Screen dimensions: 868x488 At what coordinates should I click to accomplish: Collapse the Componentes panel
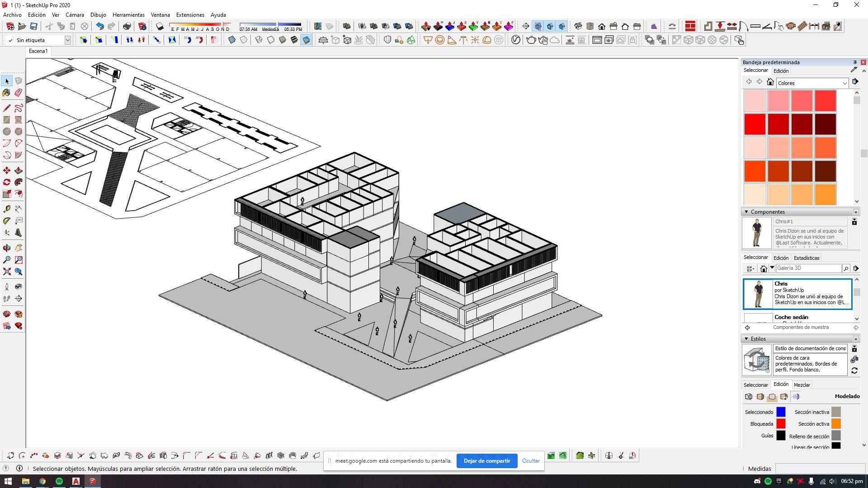(x=746, y=212)
